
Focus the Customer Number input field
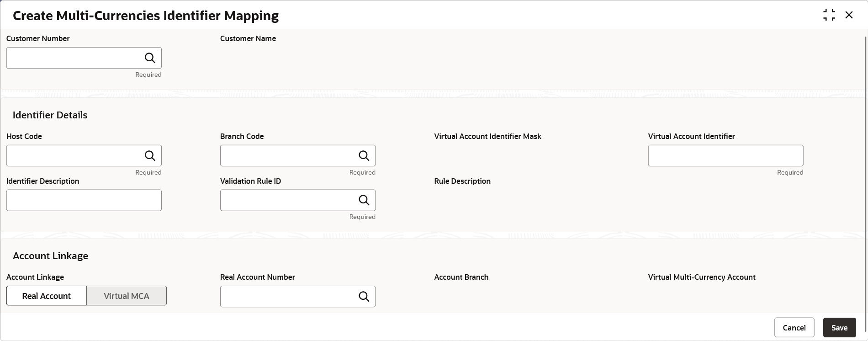coord(73,58)
